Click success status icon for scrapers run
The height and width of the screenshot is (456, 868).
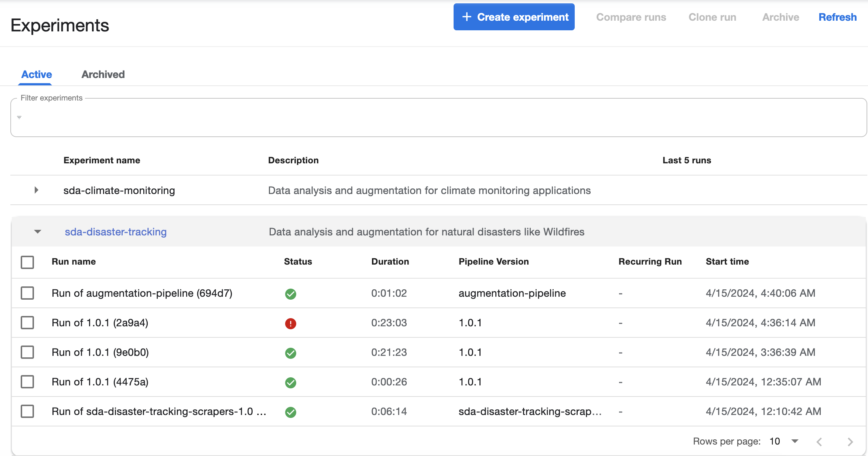tap(291, 412)
